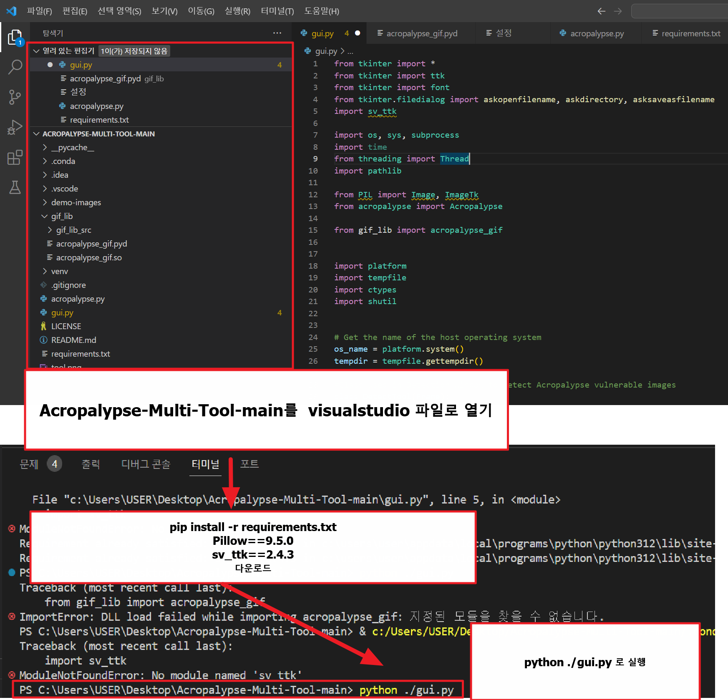Click the .gitignore file icon
The image size is (728, 700).
pyautogui.click(x=43, y=285)
